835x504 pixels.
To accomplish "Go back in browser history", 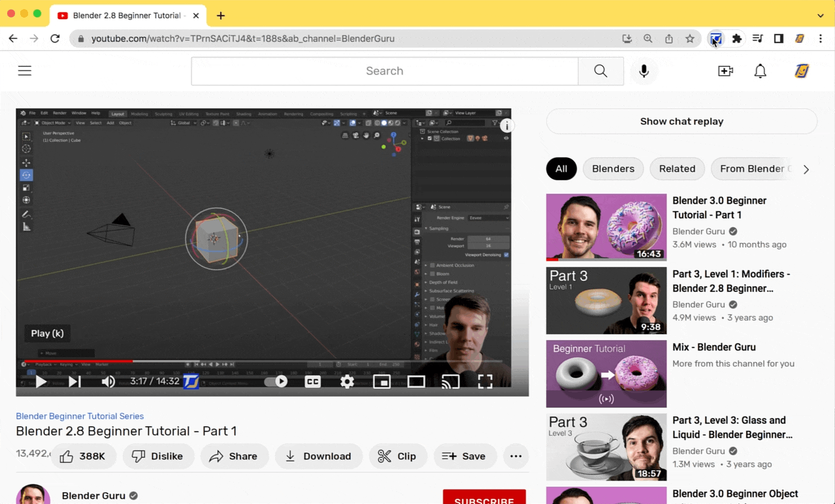I will (x=13, y=39).
